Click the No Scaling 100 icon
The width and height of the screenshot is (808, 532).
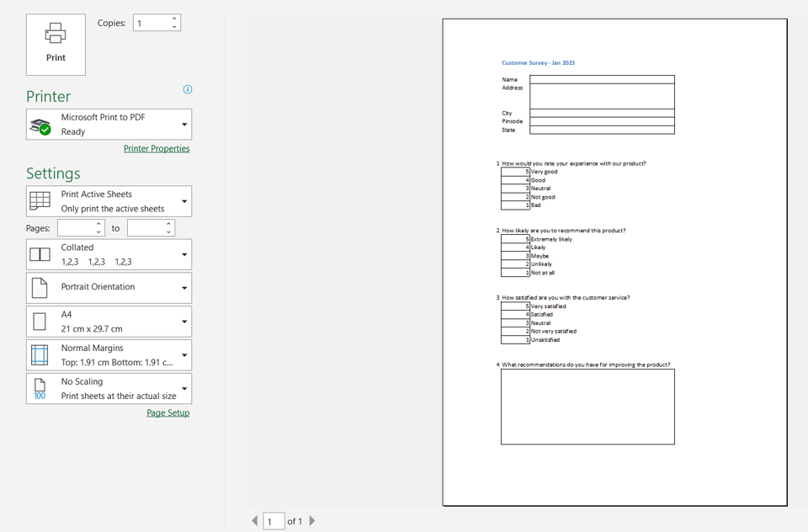click(40, 388)
